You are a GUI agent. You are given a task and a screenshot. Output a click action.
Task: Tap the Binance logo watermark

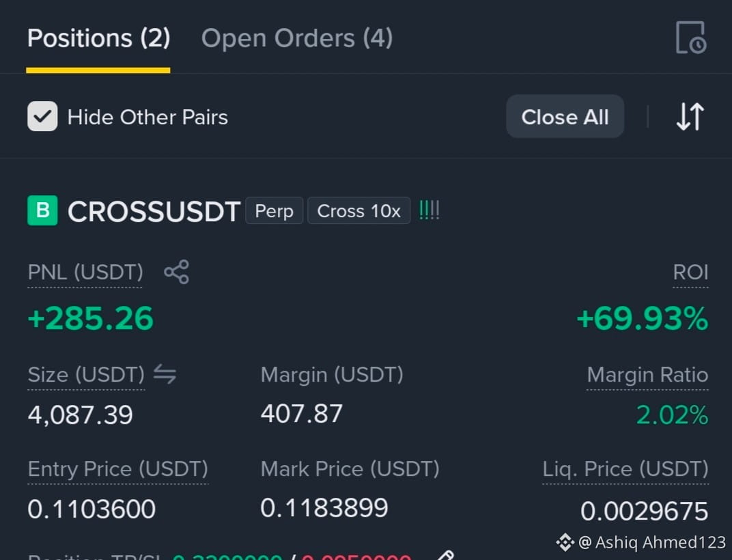[x=565, y=542]
